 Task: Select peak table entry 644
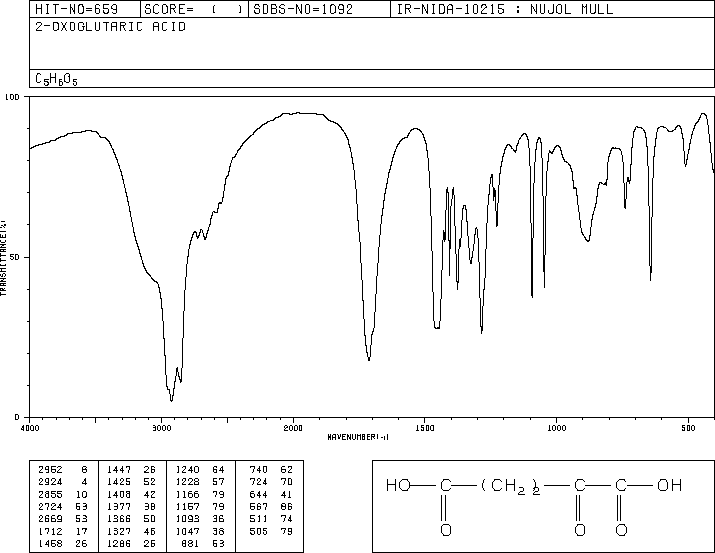259,494
